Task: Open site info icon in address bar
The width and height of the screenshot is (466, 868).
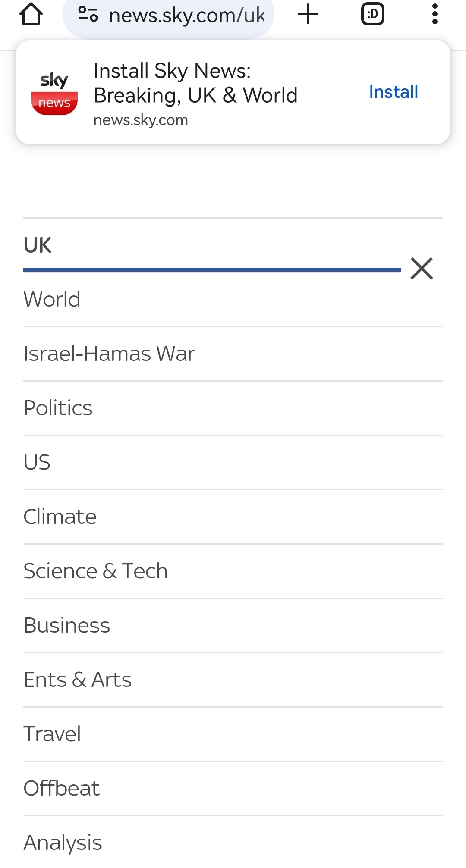Action: click(x=88, y=15)
